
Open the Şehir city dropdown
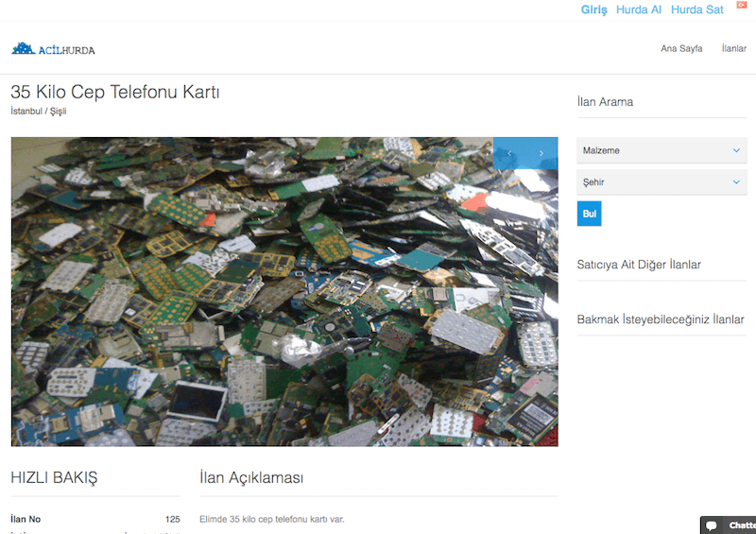point(661,182)
